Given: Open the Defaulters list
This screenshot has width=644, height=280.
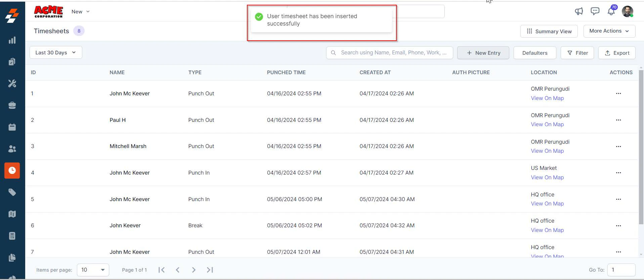Looking at the screenshot, I should click(x=535, y=53).
